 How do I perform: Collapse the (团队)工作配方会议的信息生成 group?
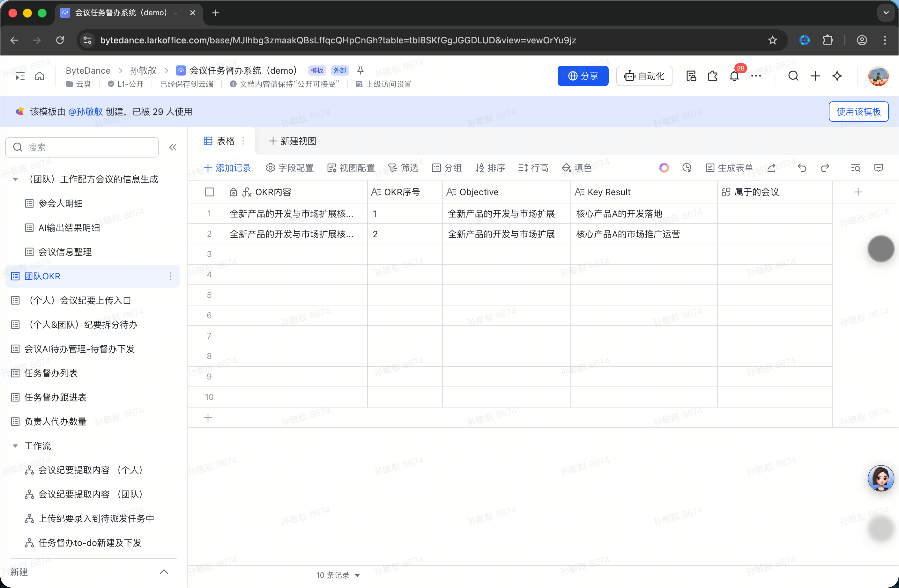tap(15, 180)
